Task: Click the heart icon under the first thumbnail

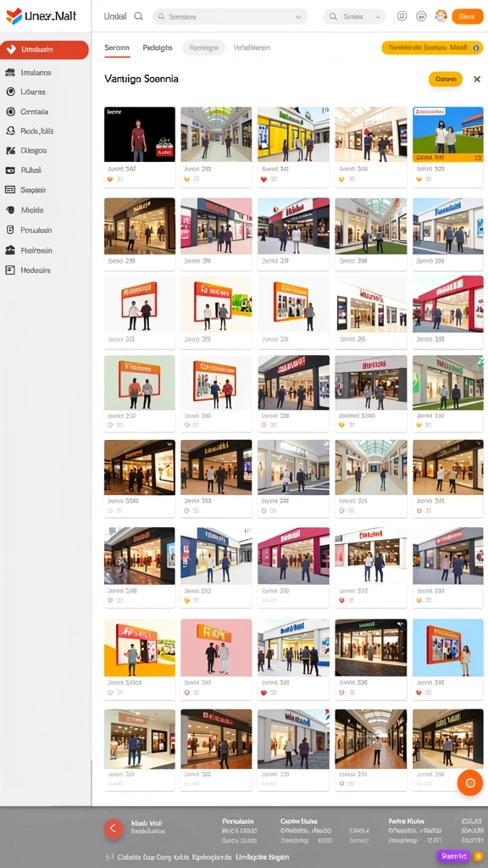Action: [110, 180]
